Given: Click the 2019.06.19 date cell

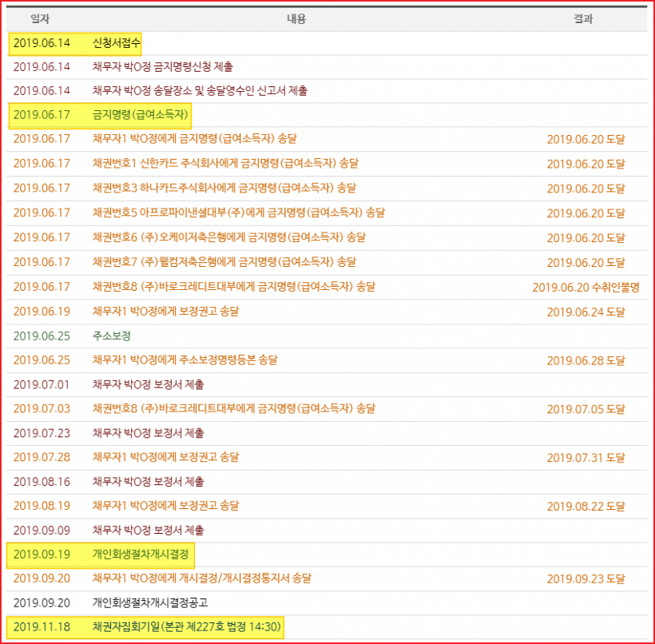Looking at the screenshot, I should click(42, 312).
